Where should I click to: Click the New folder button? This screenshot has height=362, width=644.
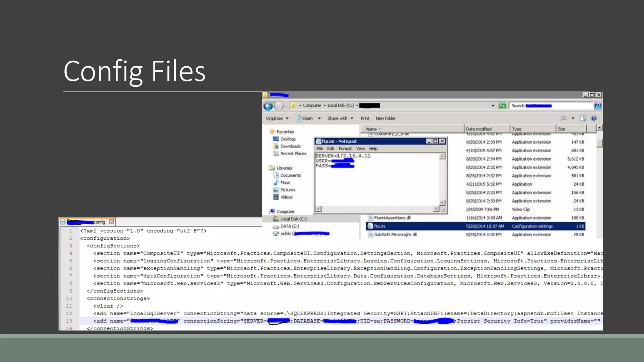(386, 118)
